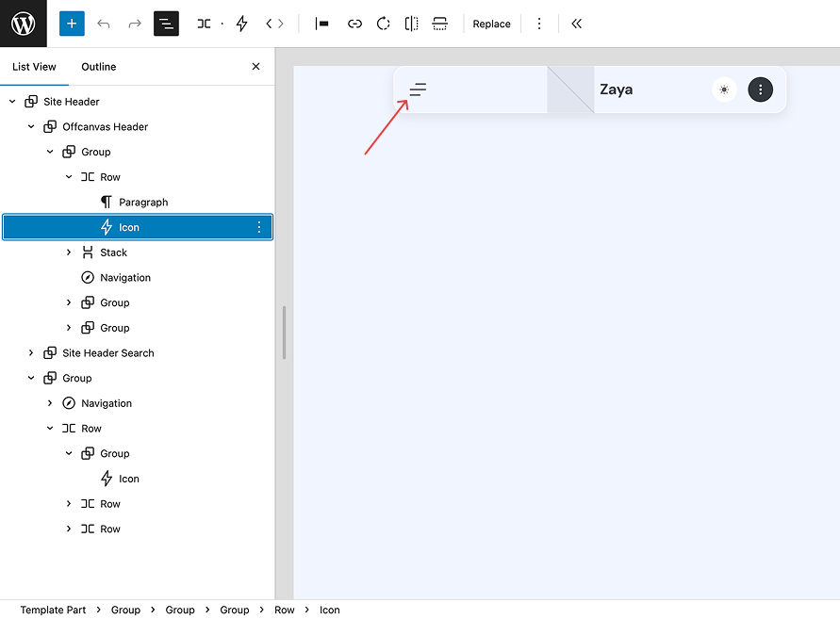Open the block inserter plus button
840x619 pixels.
click(72, 24)
